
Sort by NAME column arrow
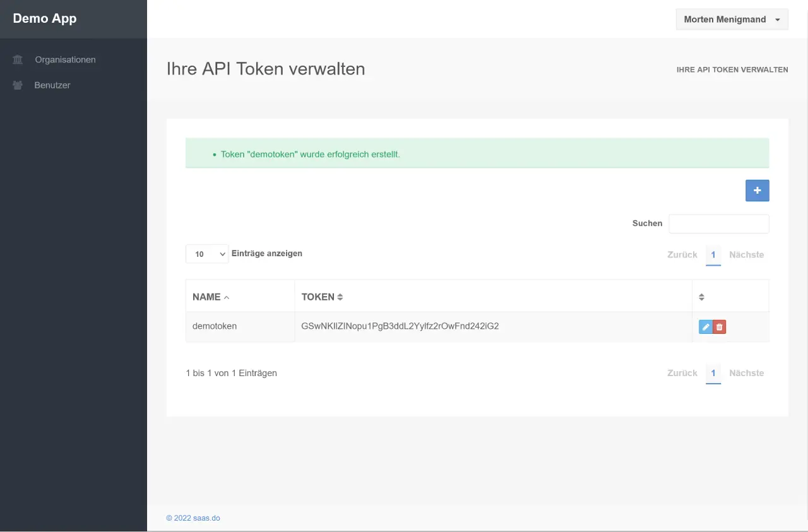pyautogui.click(x=227, y=297)
